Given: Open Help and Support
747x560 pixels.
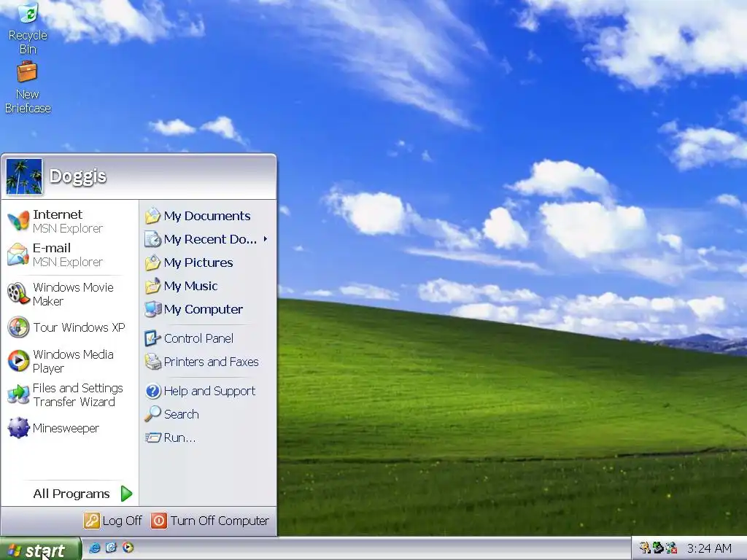Looking at the screenshot, I should [x=207, y=391].
